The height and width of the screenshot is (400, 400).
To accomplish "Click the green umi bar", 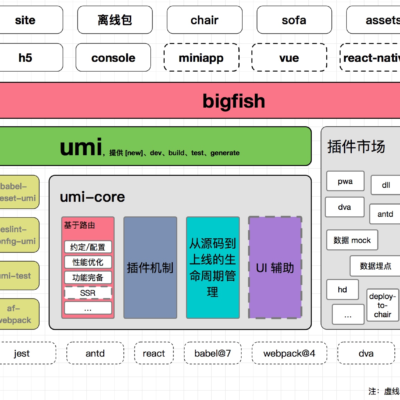I will tap(156, 146).
